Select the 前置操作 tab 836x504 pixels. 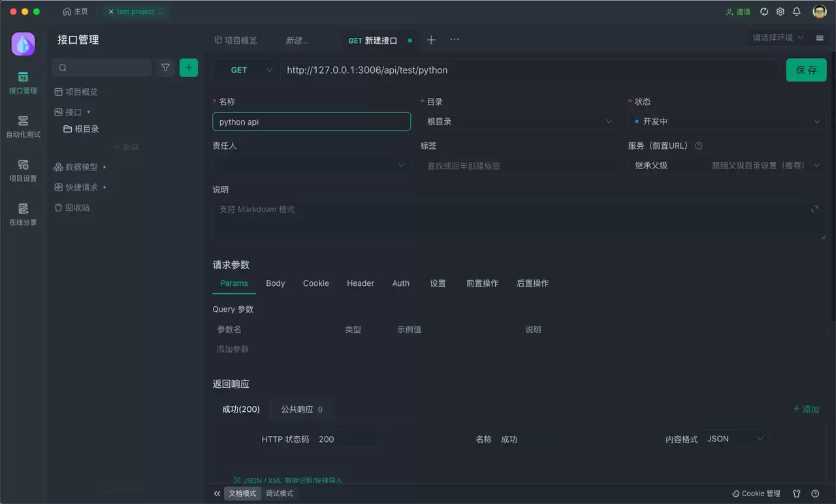[x=482, y=283]
